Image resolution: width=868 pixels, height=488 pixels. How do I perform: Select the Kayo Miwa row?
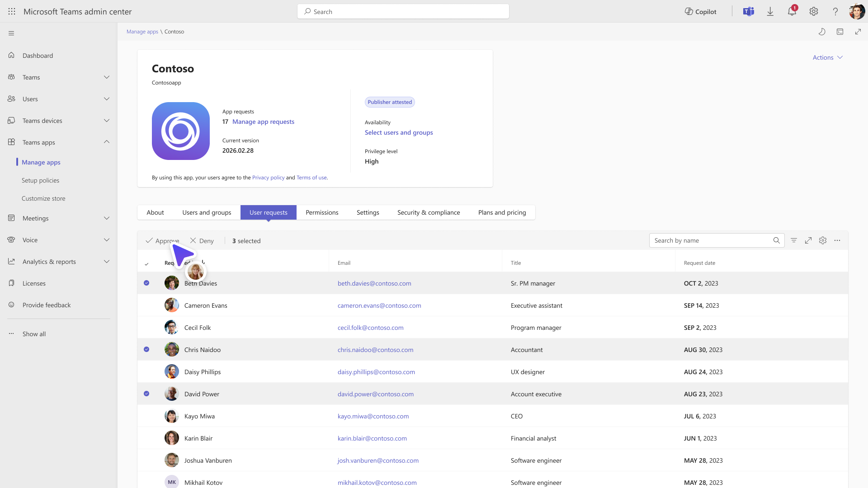coord(493,416)
